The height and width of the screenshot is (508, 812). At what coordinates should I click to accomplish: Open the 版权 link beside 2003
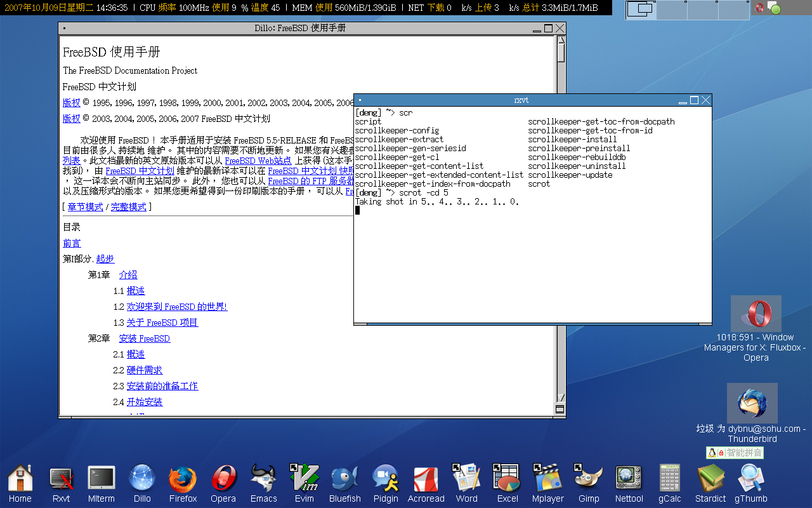71,118
